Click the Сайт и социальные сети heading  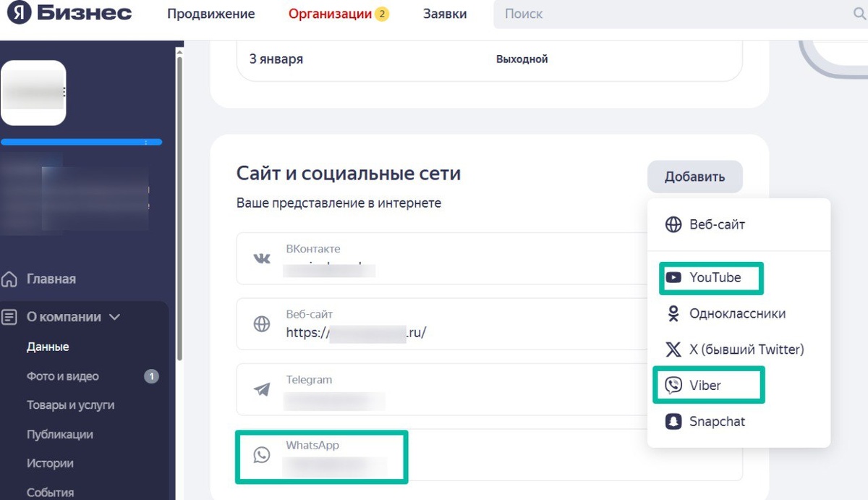pyautogui.click(x=349, y=174)
